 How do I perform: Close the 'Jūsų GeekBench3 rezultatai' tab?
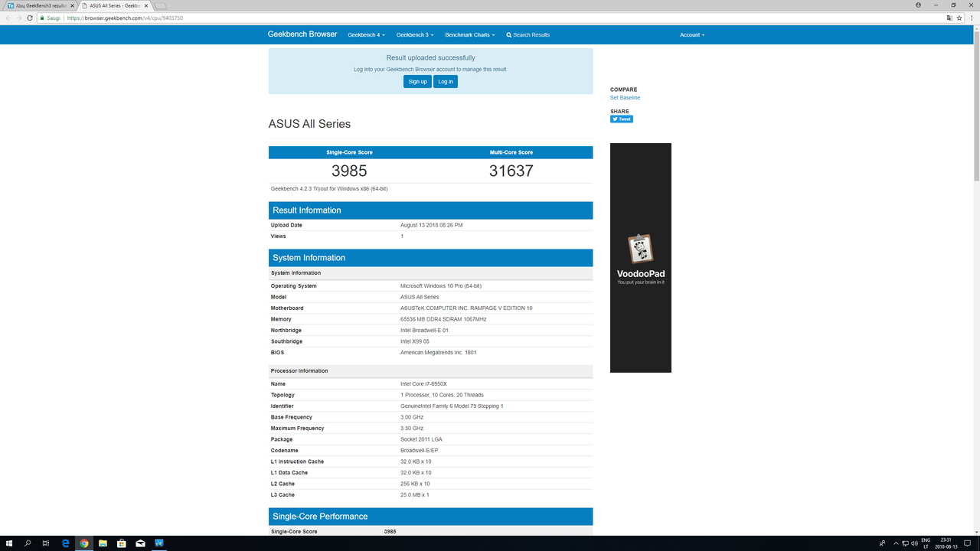(x=73, y=5)
